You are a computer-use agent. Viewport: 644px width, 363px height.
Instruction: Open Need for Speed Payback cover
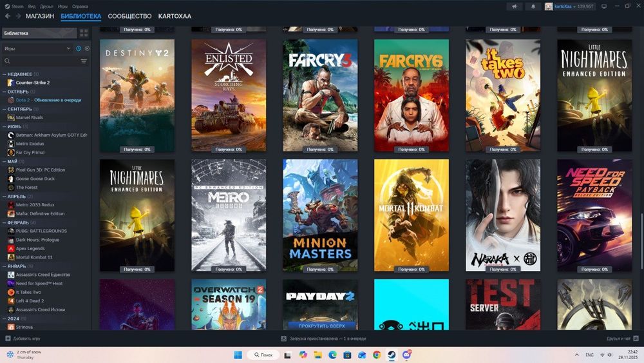[x=594, y=215]
